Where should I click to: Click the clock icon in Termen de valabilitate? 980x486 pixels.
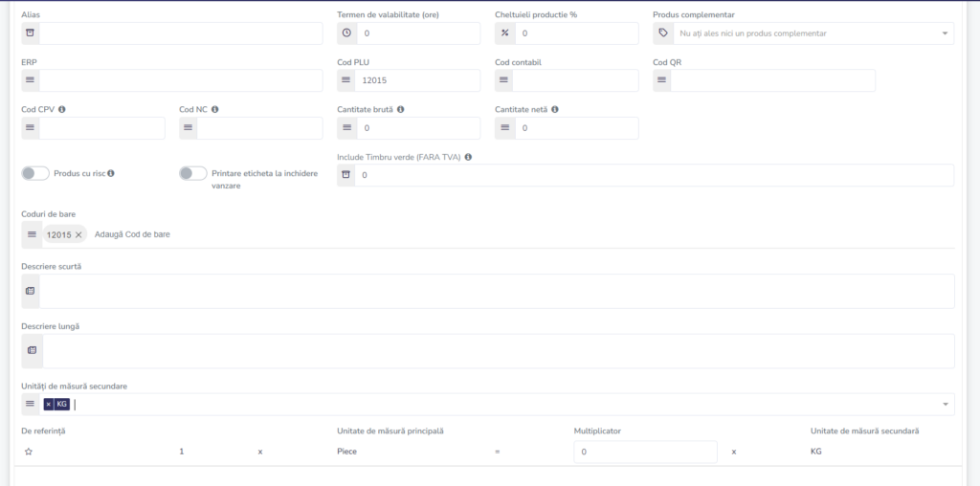(x=346, y=33)
